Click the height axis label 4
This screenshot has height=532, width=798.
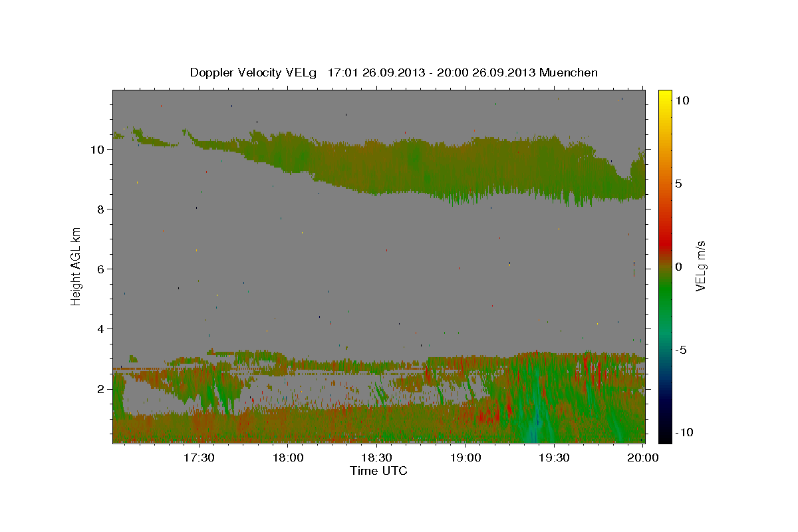[x=101, y=329]
